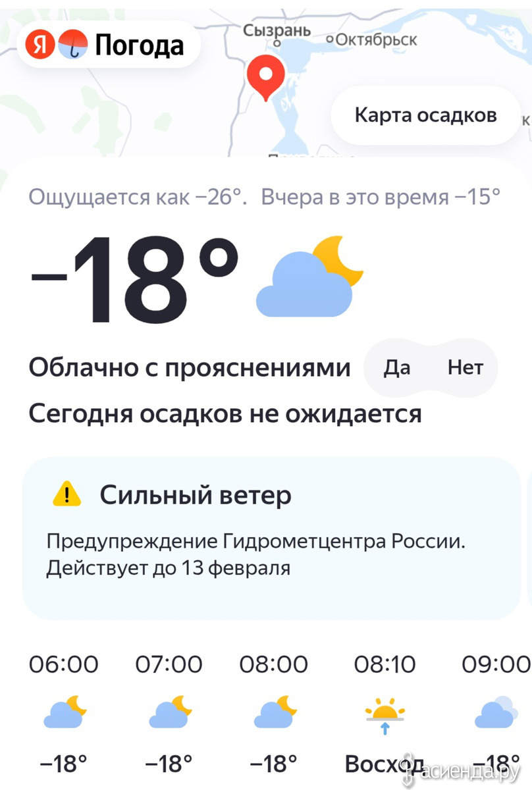Tap the red Yandex Я logo
This screenshot has height=790, width=532.
coord(41,45)
